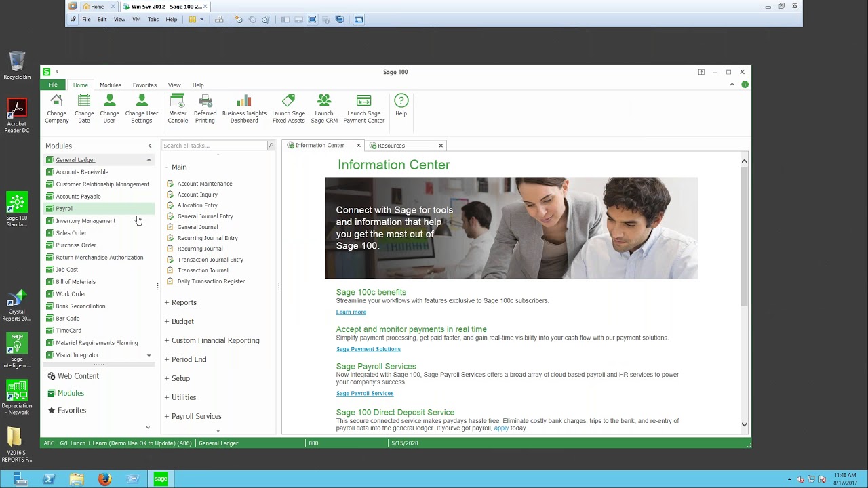Viewport: 868px width, 488px height.
Task: Open Transaction Journal Entry task
Action: (x=210, y=260)
